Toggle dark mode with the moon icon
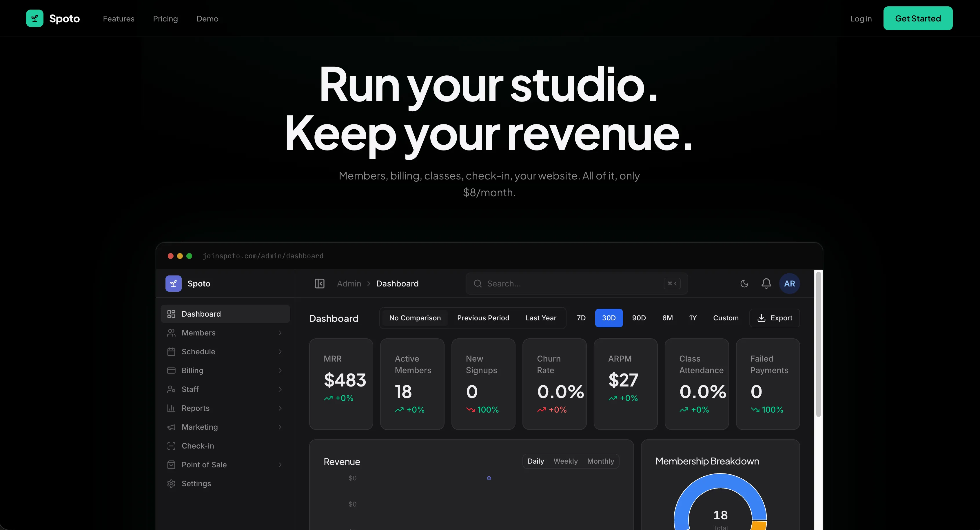The height and width of the screenshot is (530, 980). tap(744, 284)
